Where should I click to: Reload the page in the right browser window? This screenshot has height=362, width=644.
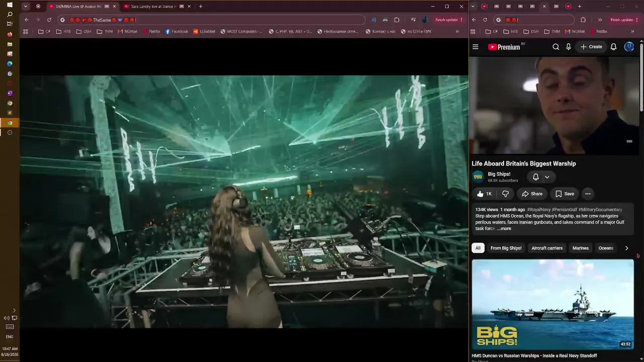[485, 20]
